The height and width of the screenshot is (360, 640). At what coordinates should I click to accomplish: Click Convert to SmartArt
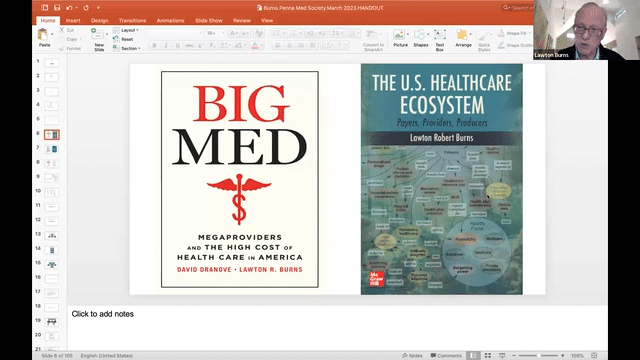373,40
